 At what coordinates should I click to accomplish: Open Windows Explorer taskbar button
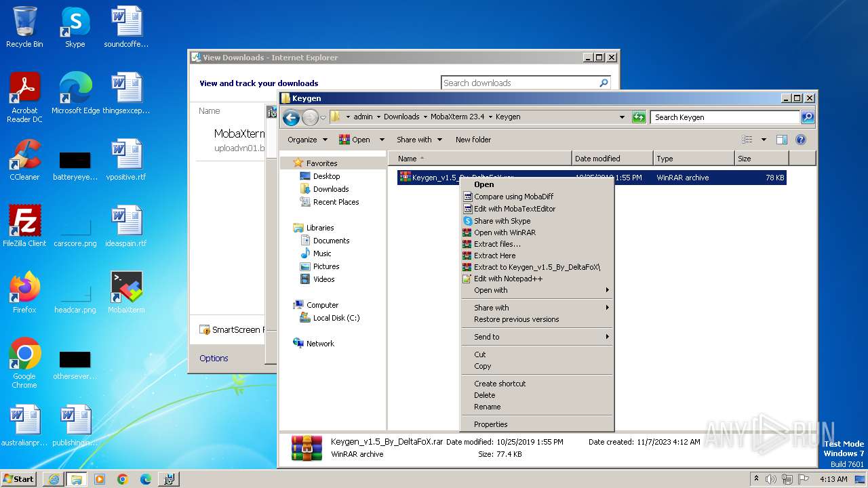(76, 479)
